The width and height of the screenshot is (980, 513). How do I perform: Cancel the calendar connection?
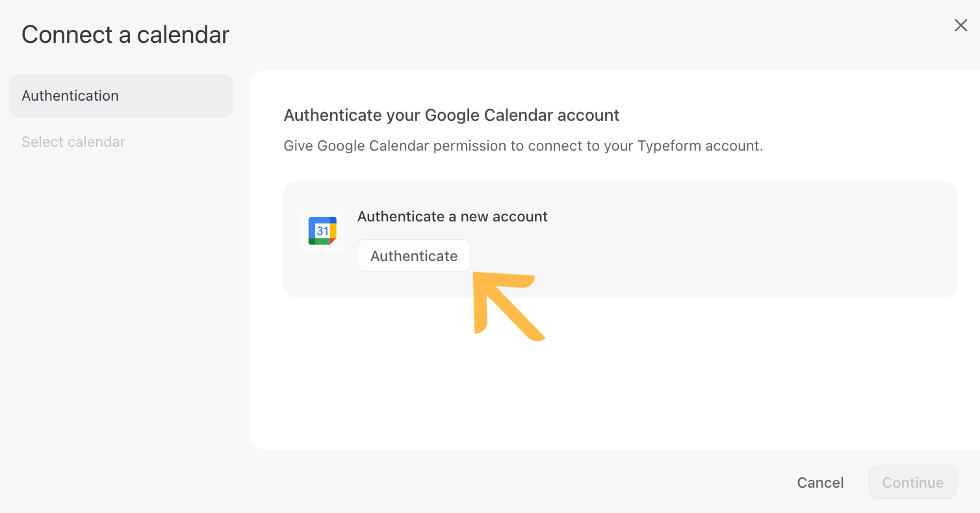820,482
